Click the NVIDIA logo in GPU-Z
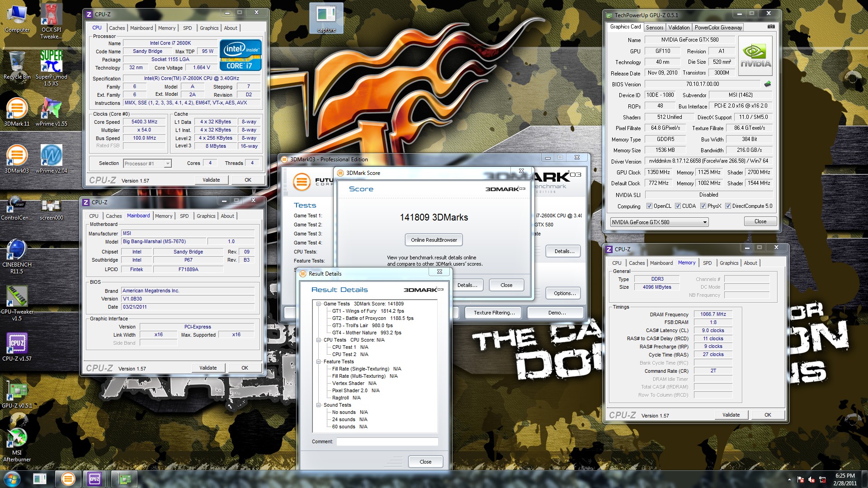 (755, 56)
